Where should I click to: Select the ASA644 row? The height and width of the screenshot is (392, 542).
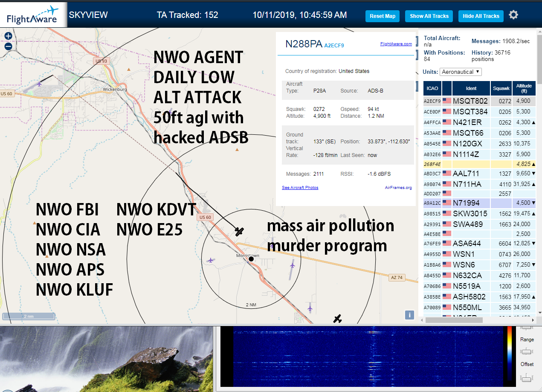(480, 244)
